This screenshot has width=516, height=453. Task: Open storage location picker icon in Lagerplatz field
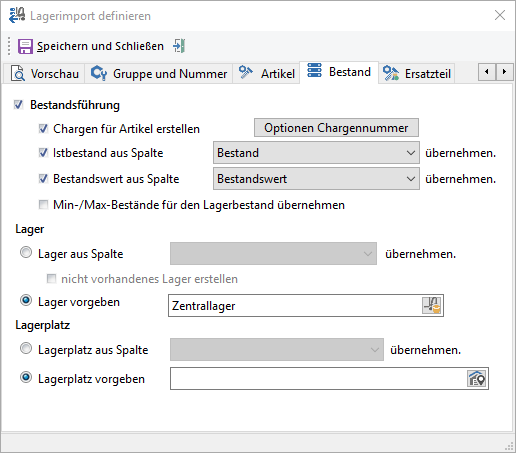477,378
